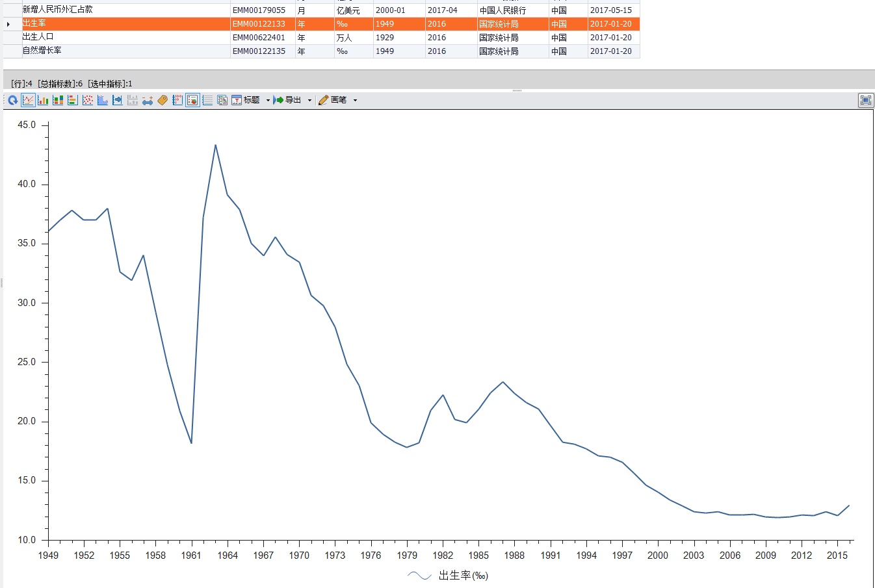The image size is (875, 588).
Task: Toggle the vertical axis scale icon
Action: click(x=177, y=100)
